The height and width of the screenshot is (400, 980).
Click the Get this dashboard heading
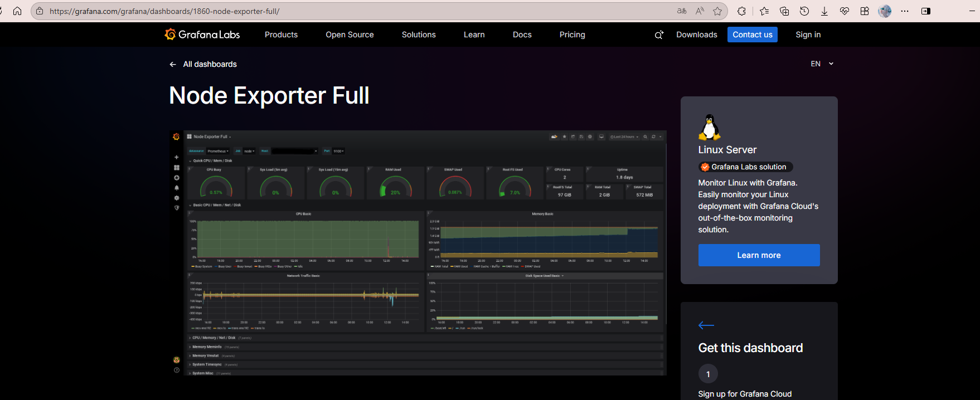tap(750, 348)
